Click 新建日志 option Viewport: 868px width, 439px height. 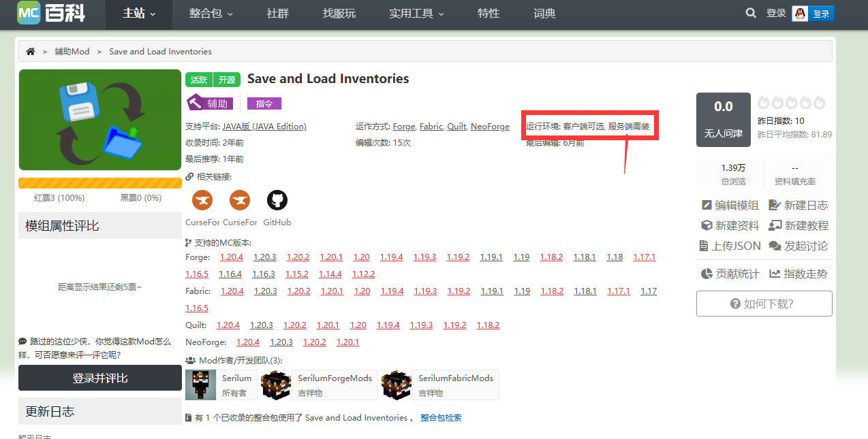[798, 205]
